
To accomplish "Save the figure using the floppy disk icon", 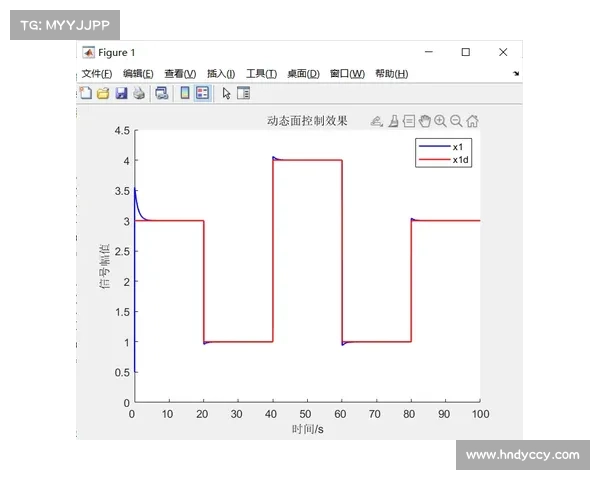I will click(120, 93).
